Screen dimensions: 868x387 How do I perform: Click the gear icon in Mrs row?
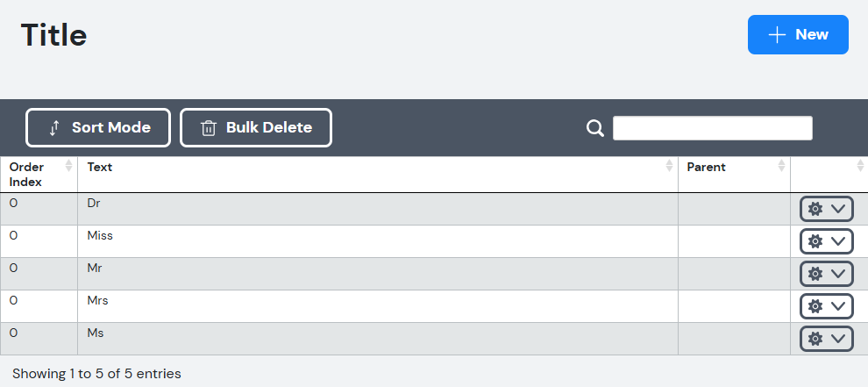click(x=815, y=306)
